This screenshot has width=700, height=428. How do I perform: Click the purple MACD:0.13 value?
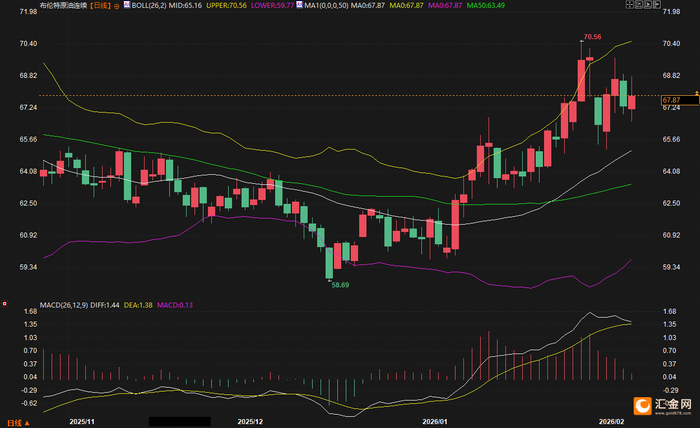[175, 305]
